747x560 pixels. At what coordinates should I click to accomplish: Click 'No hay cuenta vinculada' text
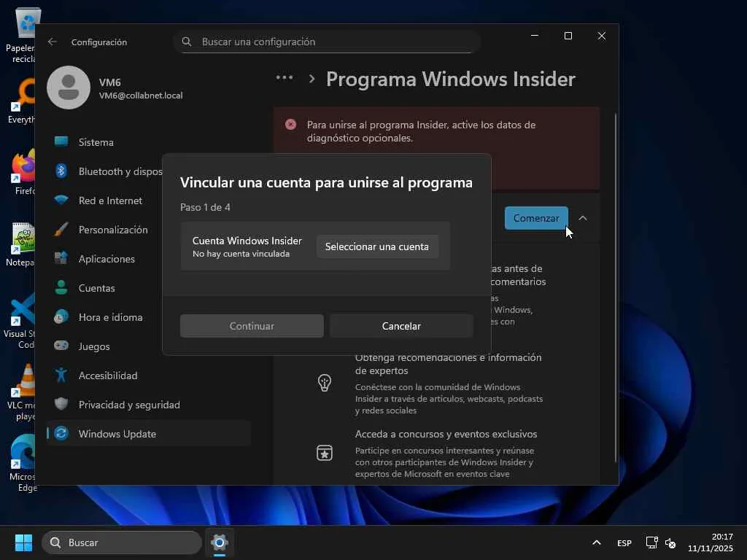(x=241, y=254)
